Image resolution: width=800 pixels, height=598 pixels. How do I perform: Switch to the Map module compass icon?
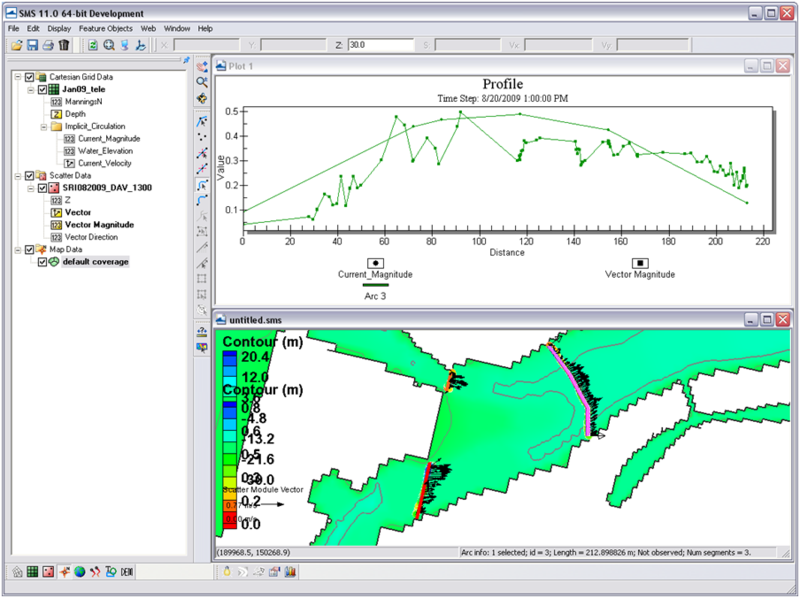point(64,572)
